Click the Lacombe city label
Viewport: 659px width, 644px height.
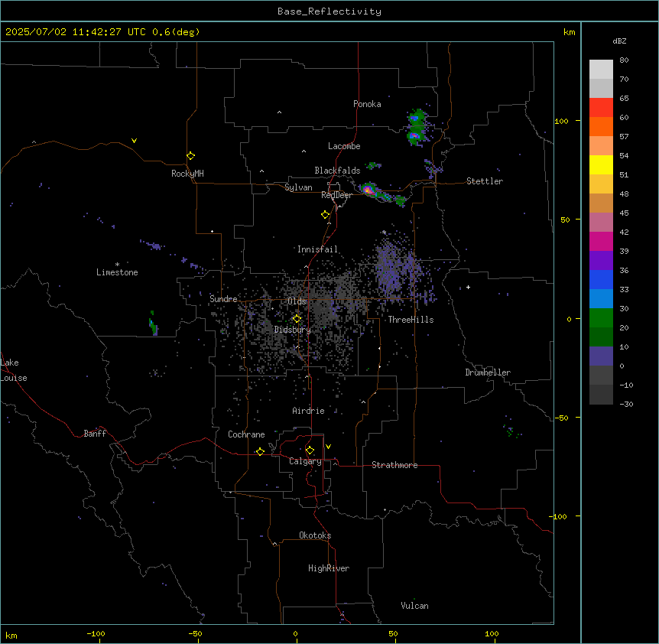coord(344,146)
